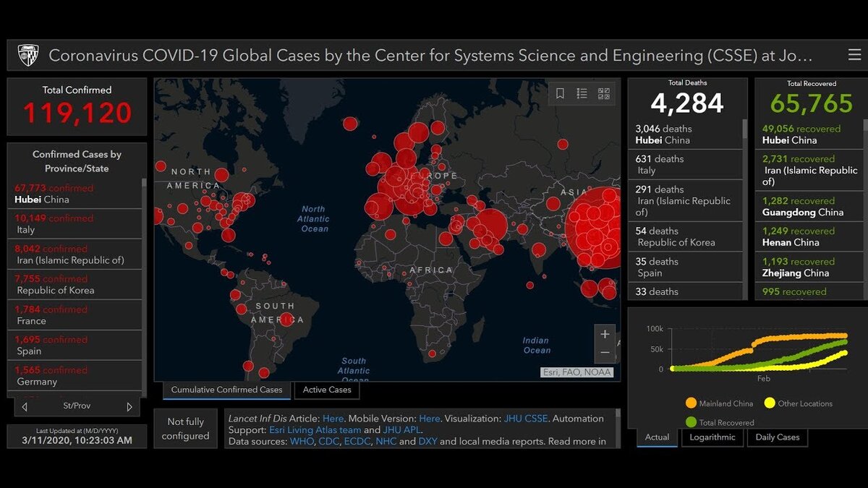Select Hubei China confirmed row
The image size is (868, 488).
pos(75,194)
